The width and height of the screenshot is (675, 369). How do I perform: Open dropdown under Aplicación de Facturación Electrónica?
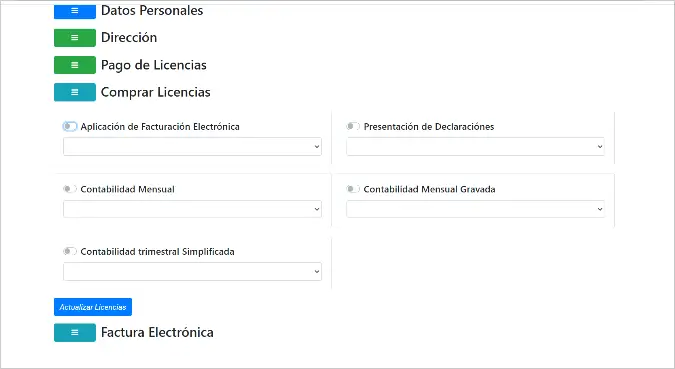tap(192, 146)
